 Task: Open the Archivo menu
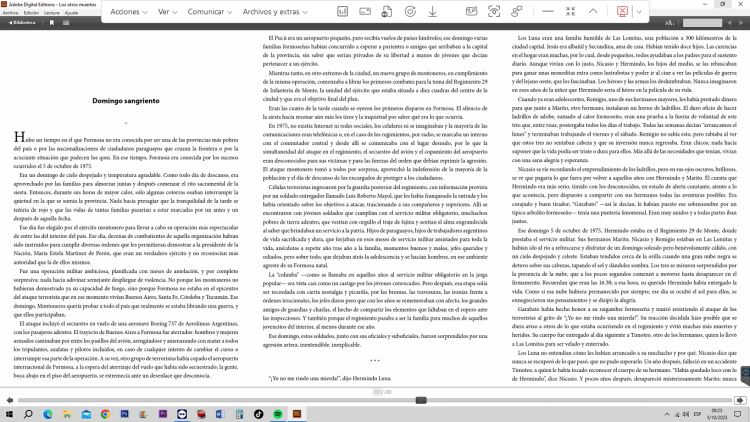[8, 12]
